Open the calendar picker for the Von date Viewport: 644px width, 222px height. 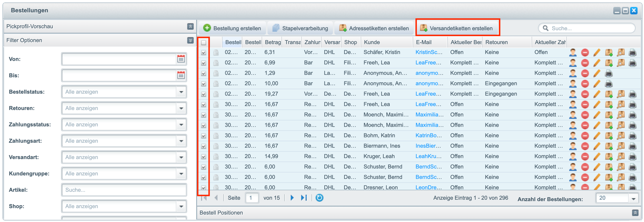(181, 59)
